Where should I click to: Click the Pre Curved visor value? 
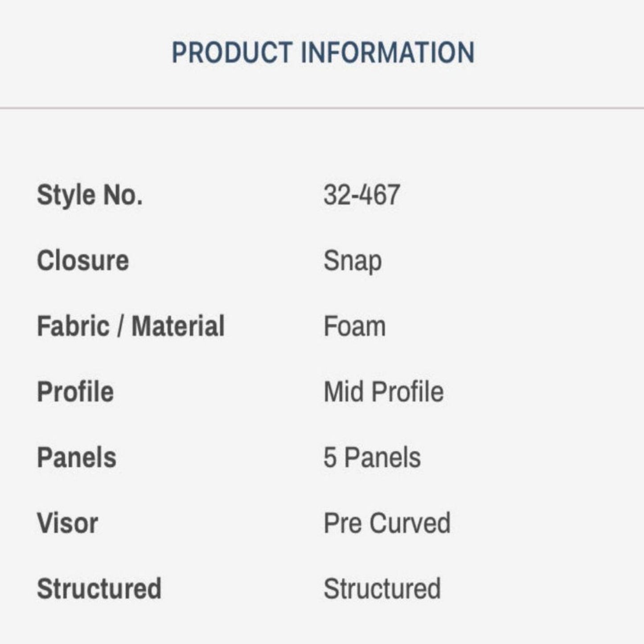tap(386, 523)
